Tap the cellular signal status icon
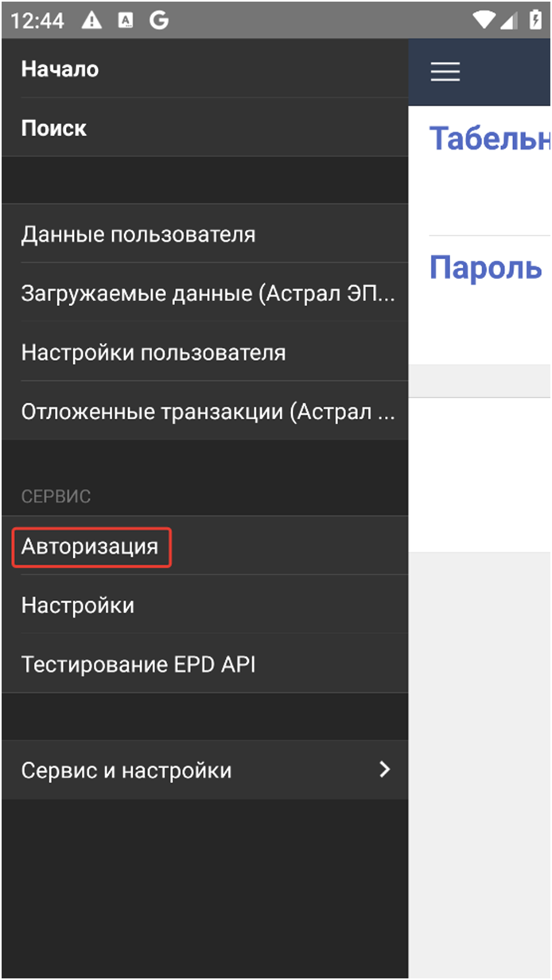552x980 pixels. coord(508,20)
